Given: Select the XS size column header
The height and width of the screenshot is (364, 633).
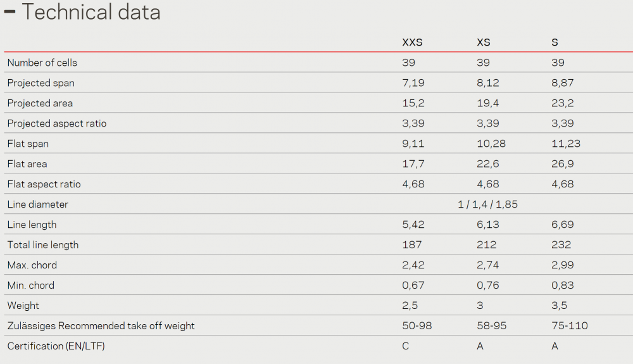Looking at the screenshot, I should click(x=483, y=42).
